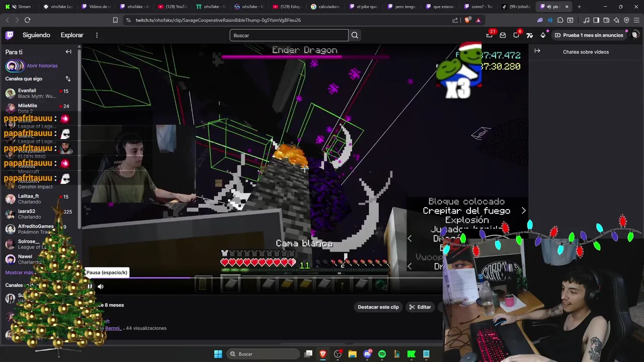Open a new browser tab
The width and height of the screenshot is (644, 362).
point(579,7)
